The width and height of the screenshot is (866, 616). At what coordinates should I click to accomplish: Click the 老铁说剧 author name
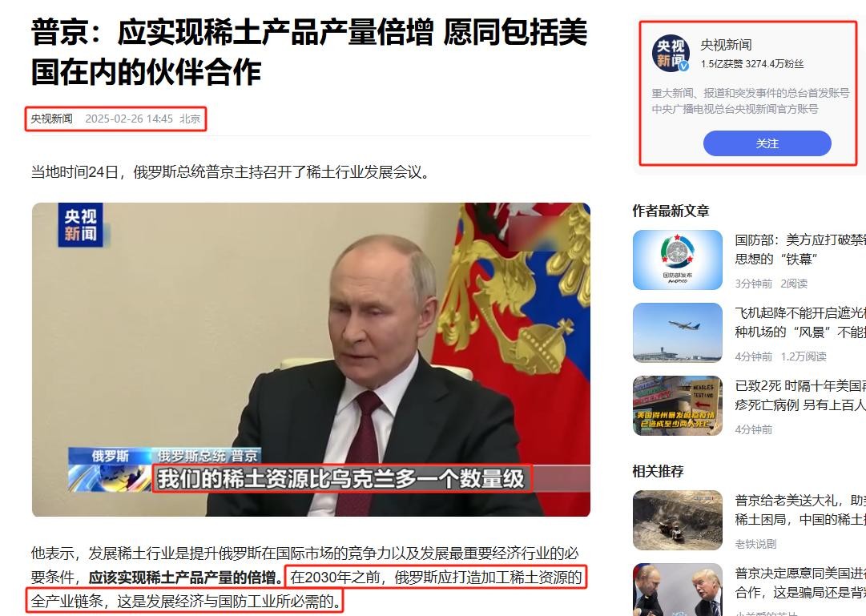(x=755, y=544)
